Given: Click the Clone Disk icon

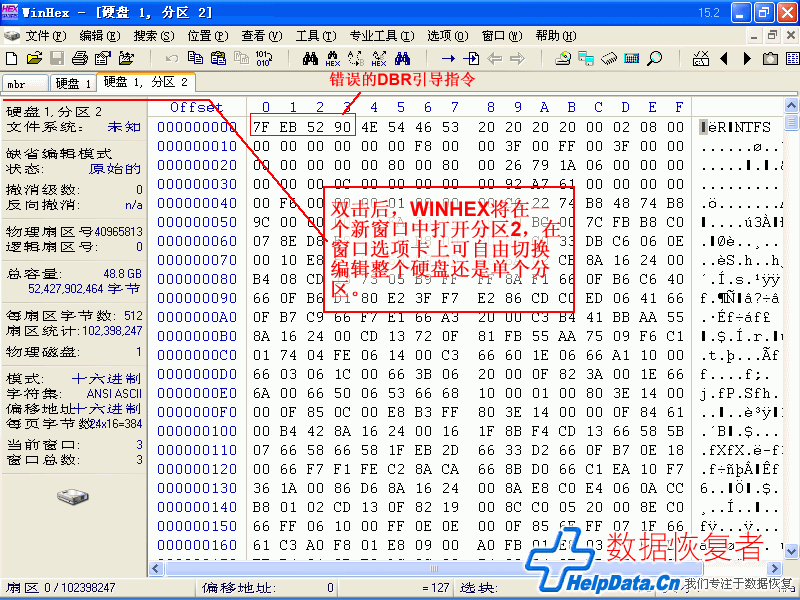Looking at the screenshot, I should [x=586, y=58].
